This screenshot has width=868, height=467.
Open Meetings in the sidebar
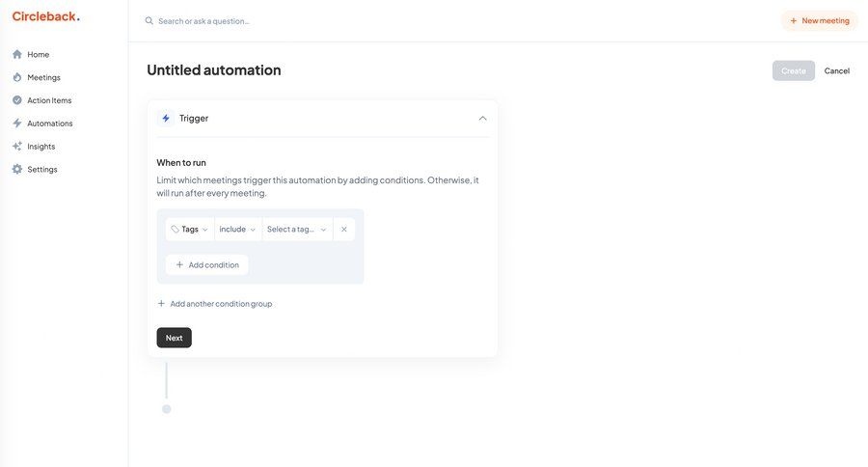(43, 77)
